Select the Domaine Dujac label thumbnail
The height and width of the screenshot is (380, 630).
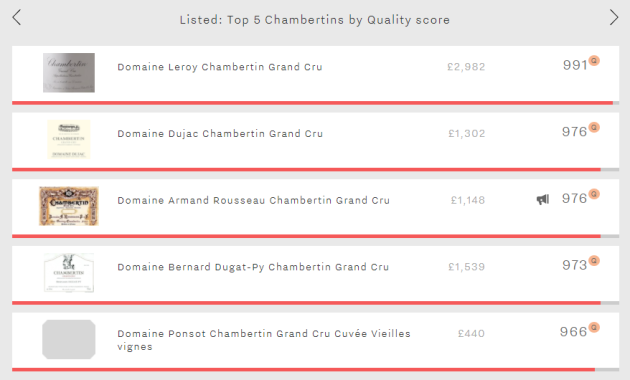(69, 139)
